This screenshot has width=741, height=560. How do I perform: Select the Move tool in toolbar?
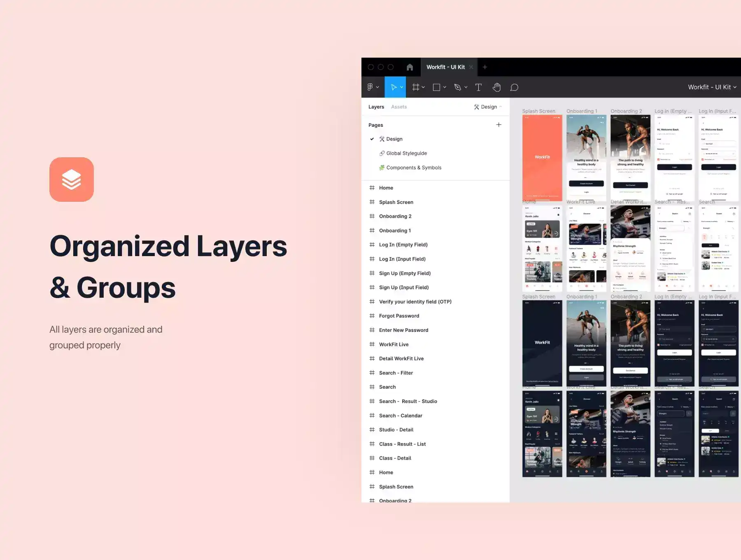pyautogui.click(x=394, y=87)
